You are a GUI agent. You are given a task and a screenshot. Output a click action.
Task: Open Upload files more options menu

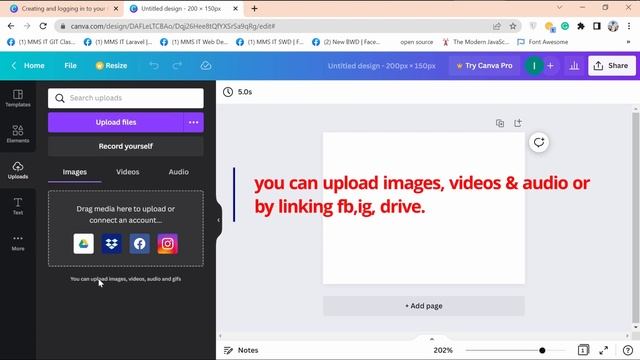[x=193, y=122]
